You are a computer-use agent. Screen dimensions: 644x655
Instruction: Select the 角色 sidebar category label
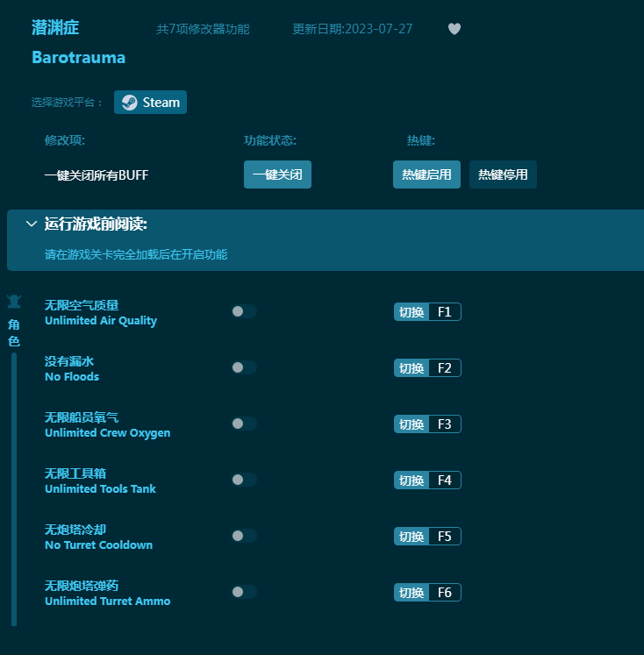click(14, 333)
